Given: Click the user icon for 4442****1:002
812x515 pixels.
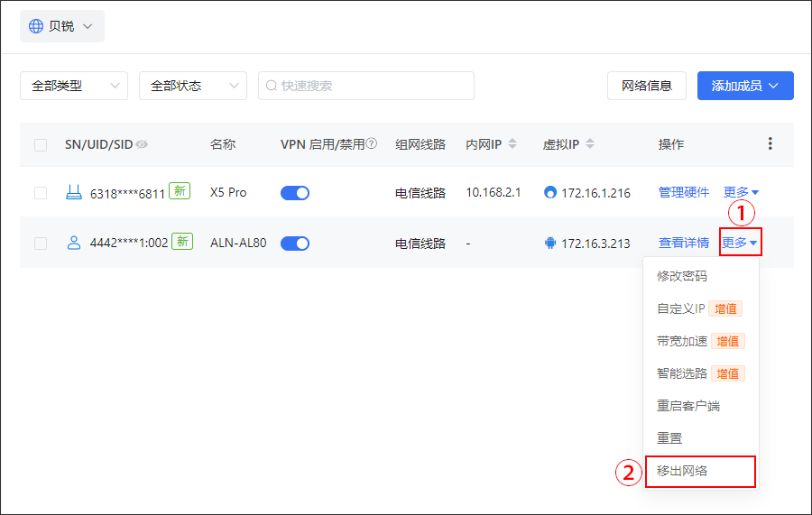Looking at the screenshot, I should point(74,243).
